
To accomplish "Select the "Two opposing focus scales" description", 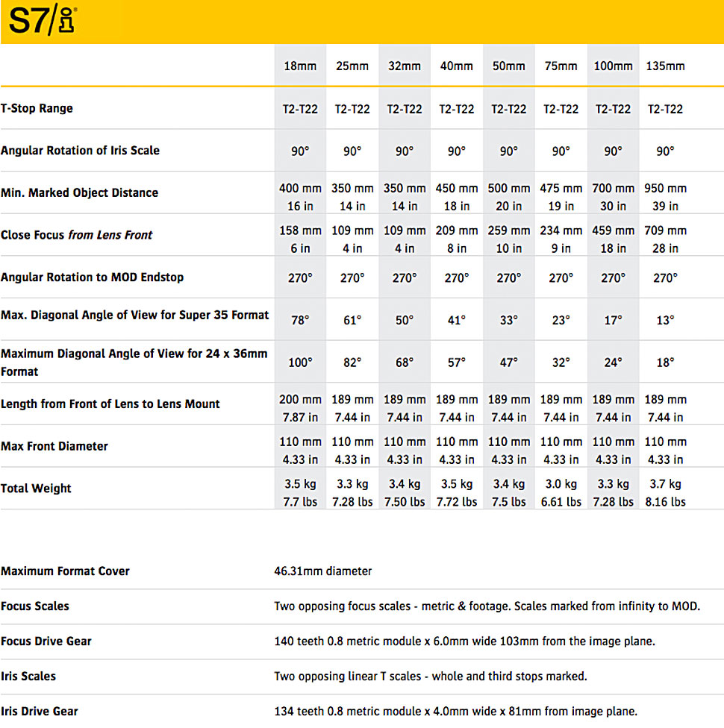I will tap(487, 606).
